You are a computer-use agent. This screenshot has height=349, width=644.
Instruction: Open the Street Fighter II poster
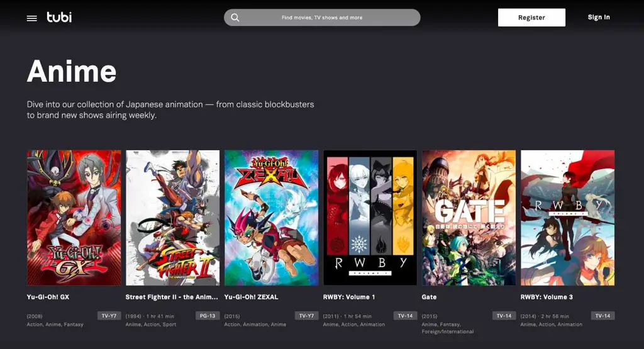172,218
